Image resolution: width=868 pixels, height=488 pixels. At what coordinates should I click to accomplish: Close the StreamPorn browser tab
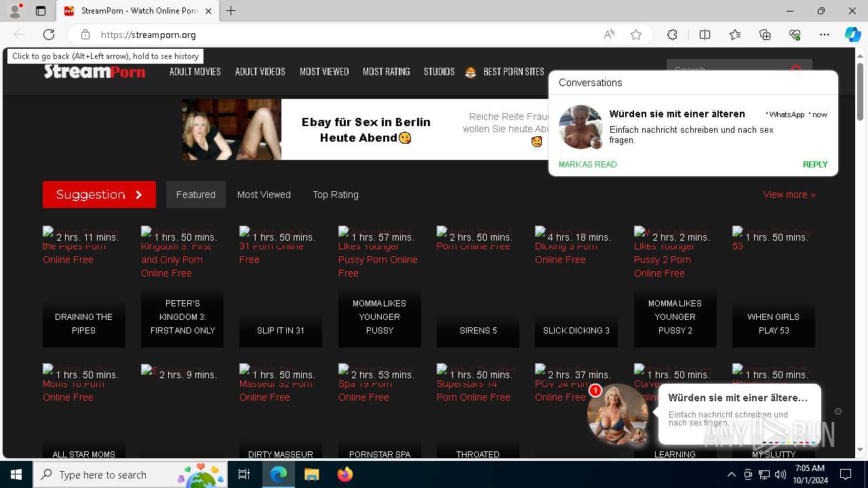208,11
